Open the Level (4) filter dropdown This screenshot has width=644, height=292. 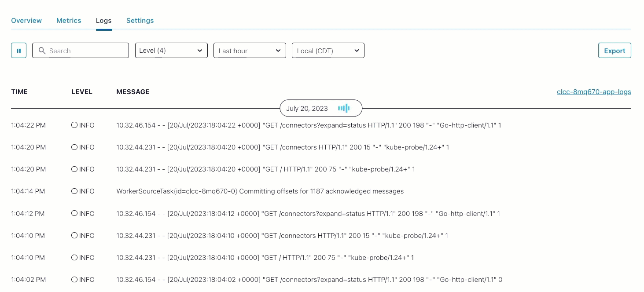click(171, 50)
